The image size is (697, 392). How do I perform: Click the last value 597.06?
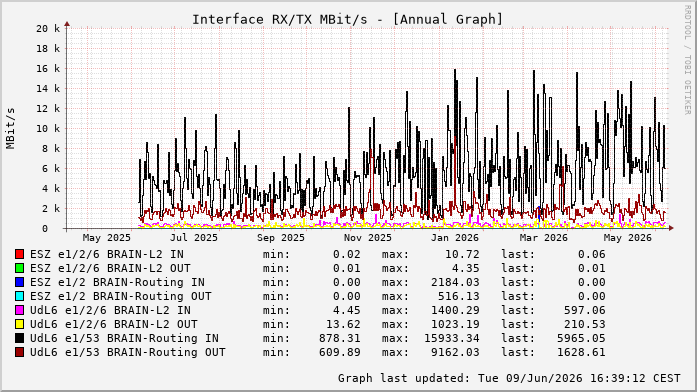point(585,310)
